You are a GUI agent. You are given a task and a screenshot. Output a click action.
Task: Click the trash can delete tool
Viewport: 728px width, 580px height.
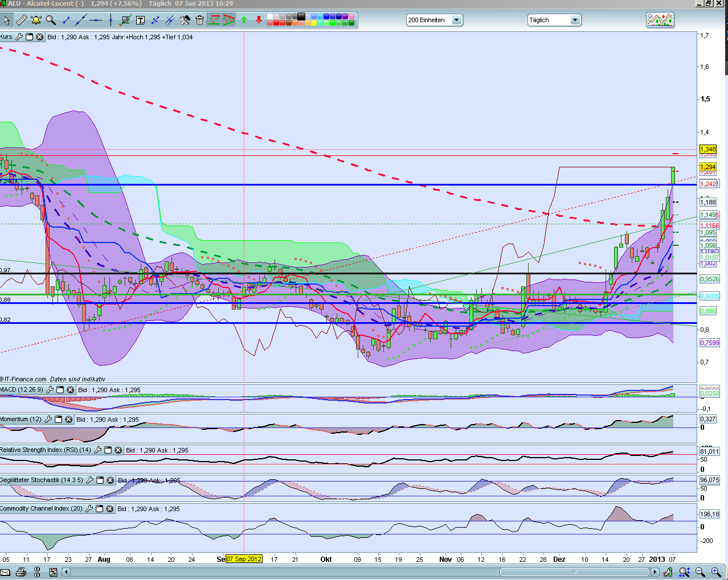(x=199, y=20)
